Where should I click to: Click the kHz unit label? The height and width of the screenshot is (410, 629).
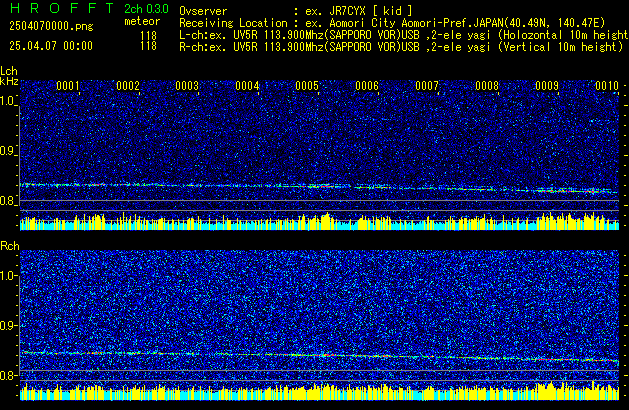(x=9, y=81)
